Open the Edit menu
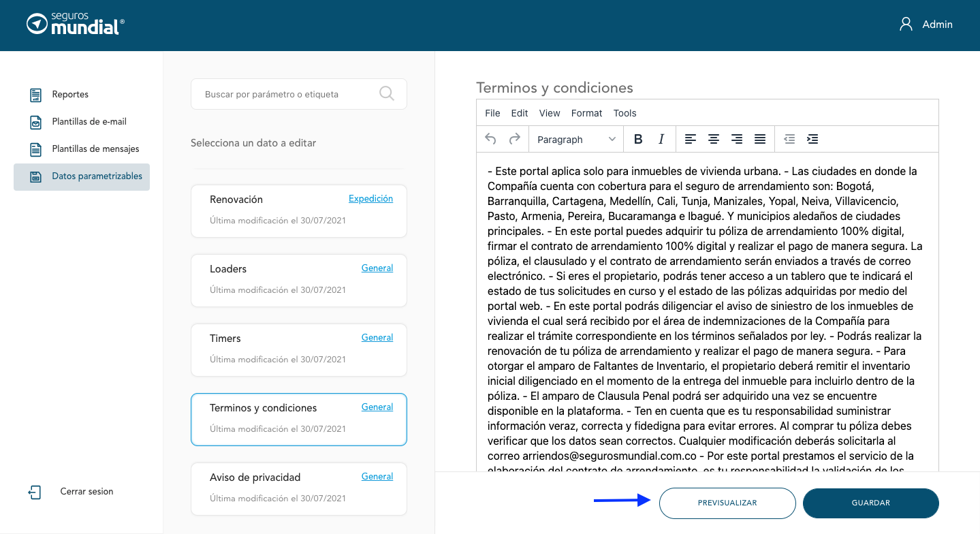The image size is (980, 534). point(520,113)
